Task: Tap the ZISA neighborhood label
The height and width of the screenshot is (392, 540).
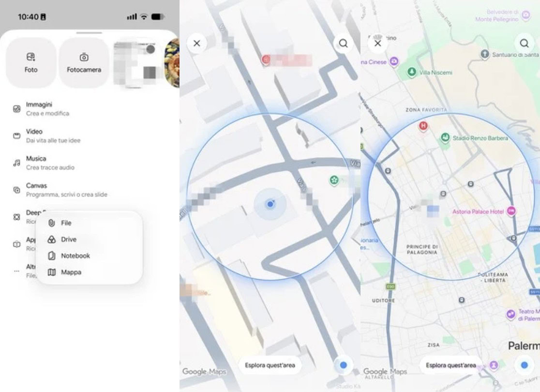Action: (x=433, y=345)
